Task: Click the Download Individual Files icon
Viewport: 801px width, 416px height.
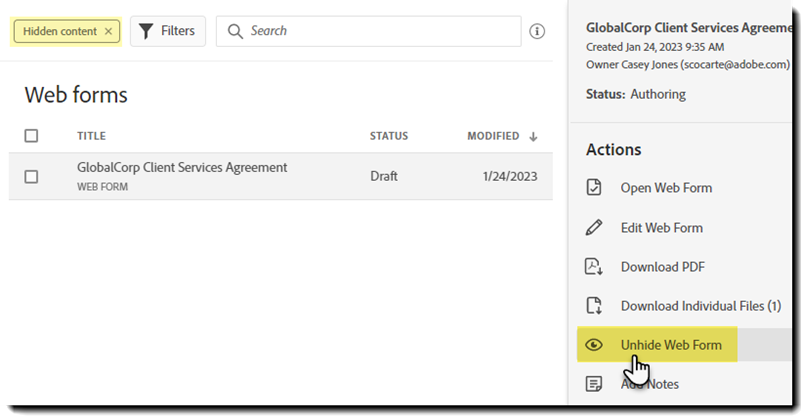Action: point(594,306)
